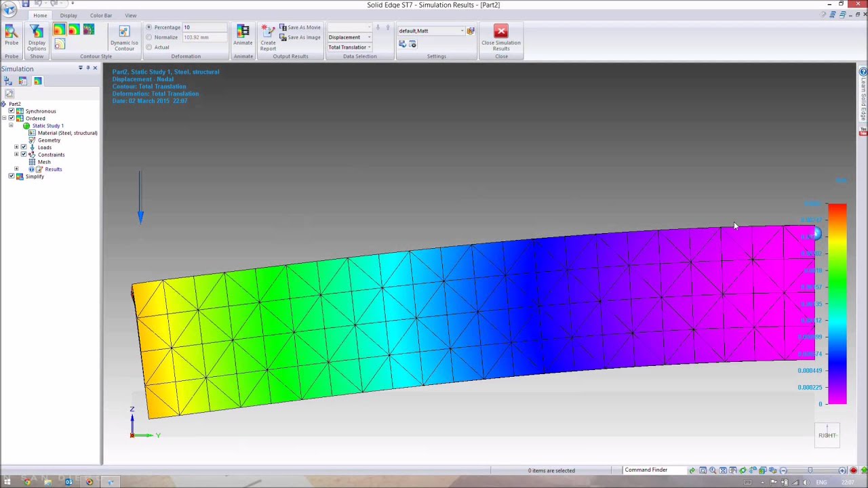Close Simulation Results
The image size is (868, 488).
(501, 37)
